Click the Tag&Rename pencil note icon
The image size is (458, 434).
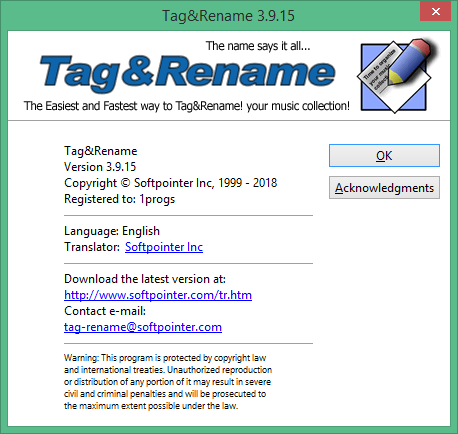point(397,75)
